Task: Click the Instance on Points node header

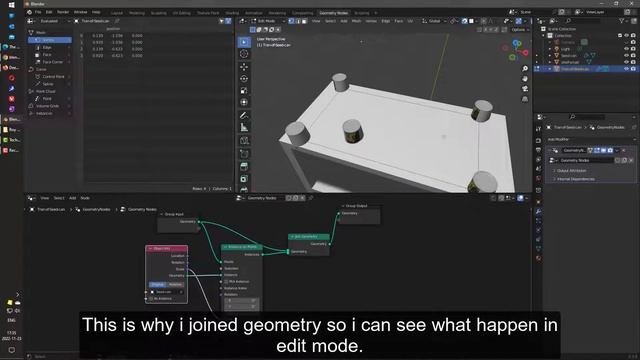Action: (x=242, y=247)
